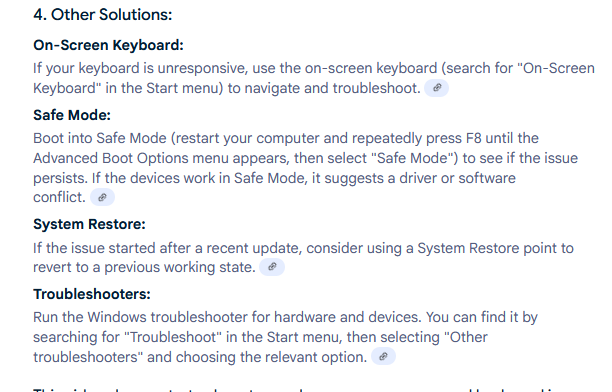612x392 pixels.
Task: Click the quoted "Troubleshoot" word in the Troubleshooters paragraph
Action: coord(173,337)
